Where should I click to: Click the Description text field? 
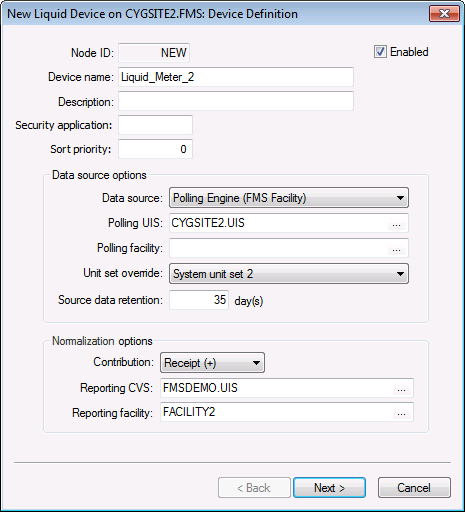(x=236, y=101)
